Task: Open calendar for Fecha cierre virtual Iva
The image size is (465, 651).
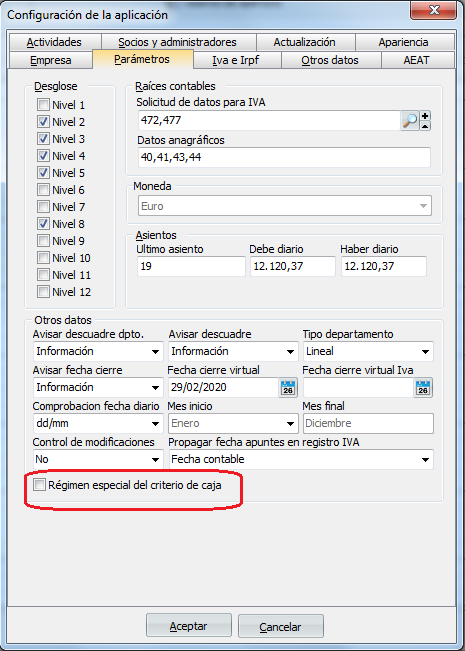Action: pyautogui.click(x=423, y=388)
